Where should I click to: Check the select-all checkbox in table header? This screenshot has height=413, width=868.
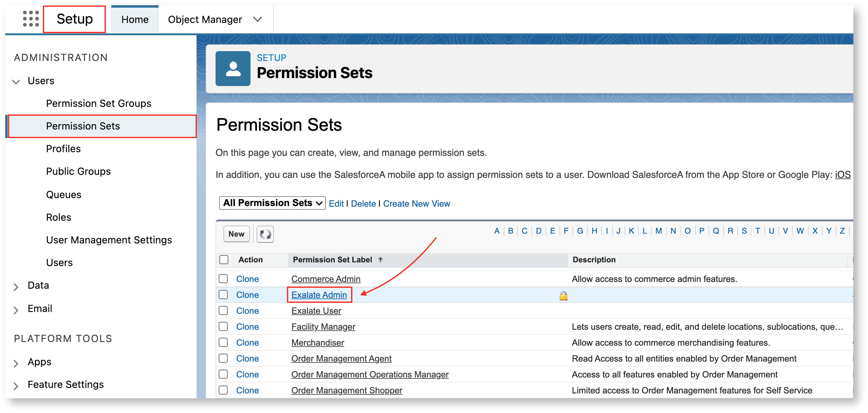click(224, 260)
